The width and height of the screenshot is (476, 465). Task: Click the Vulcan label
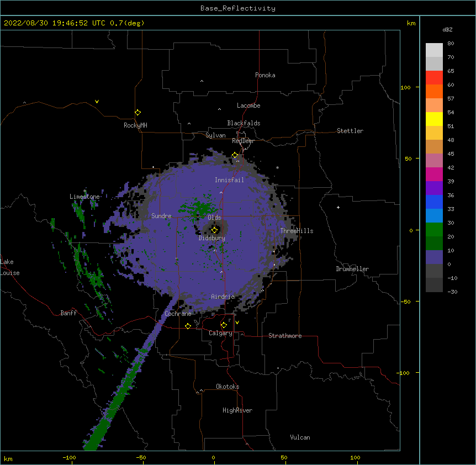click(300, 437)
